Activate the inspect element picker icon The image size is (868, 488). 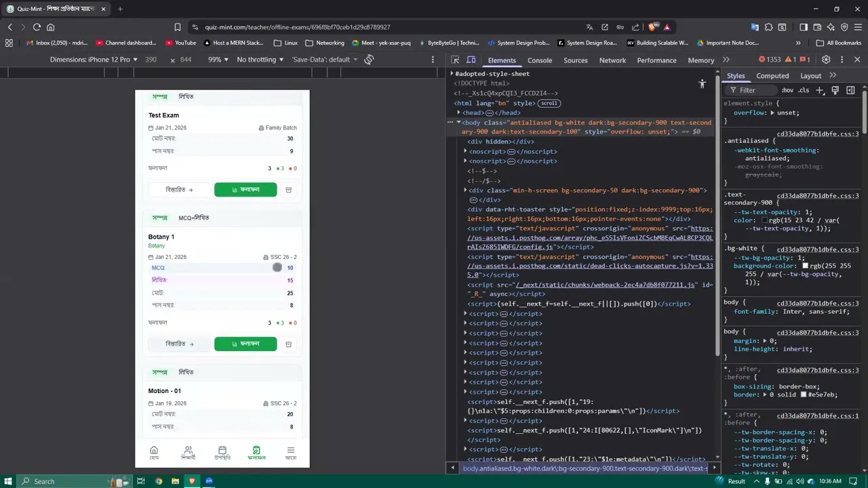[x=455, y=60]
